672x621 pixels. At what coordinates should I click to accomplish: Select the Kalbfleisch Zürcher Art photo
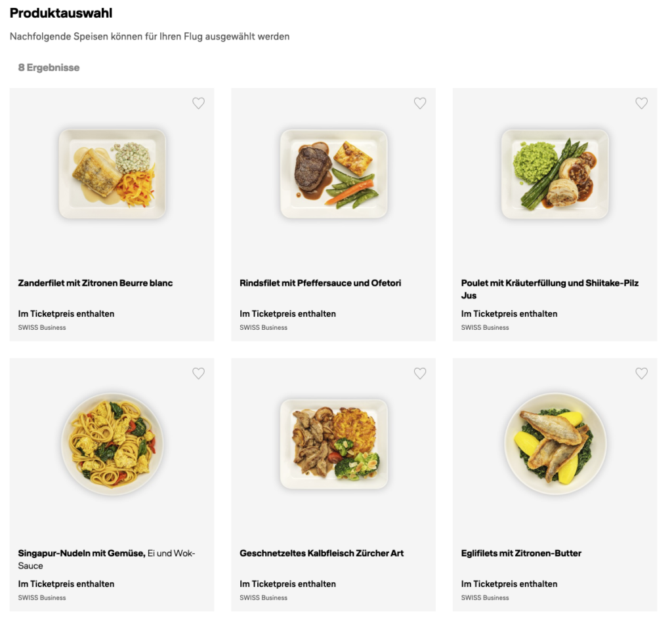[334, 444]
